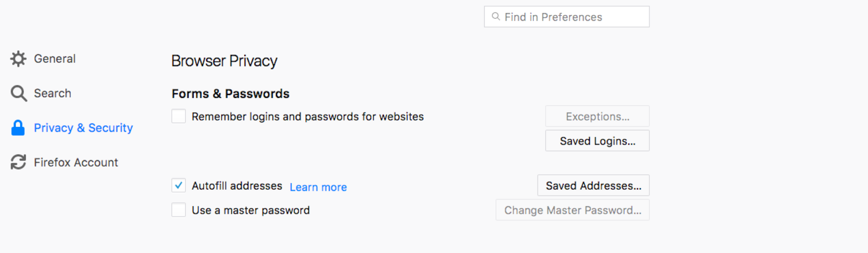The width and height of the screenshot is (868, 253).
Task: Click the Saved Addresses button
Action: 593,186
